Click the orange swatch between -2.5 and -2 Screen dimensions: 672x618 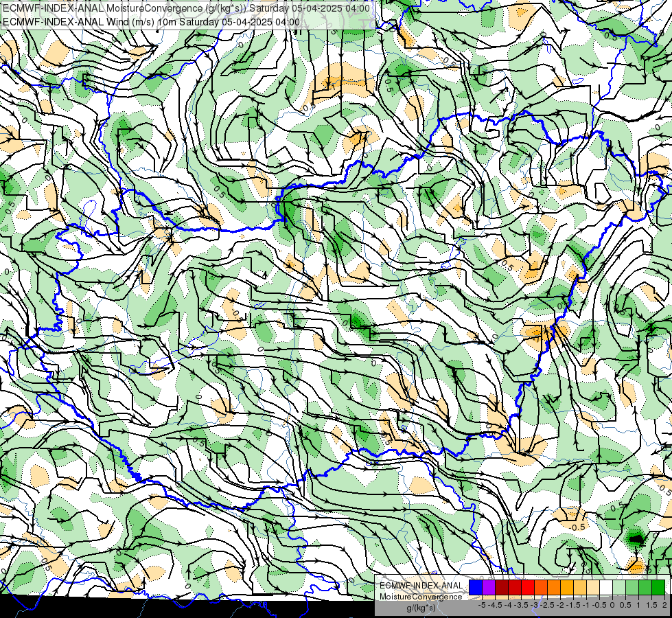(554, 587)
